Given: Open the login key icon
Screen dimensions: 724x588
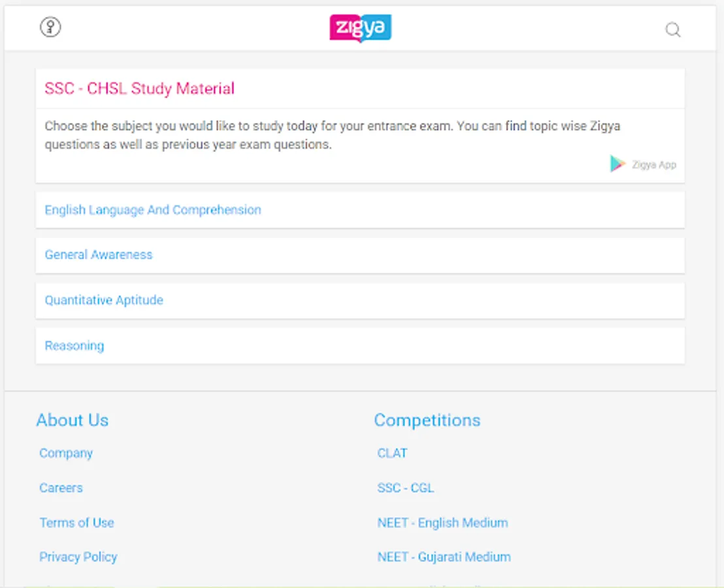Looking at the screenshot, I should click(x=50, y=27).
